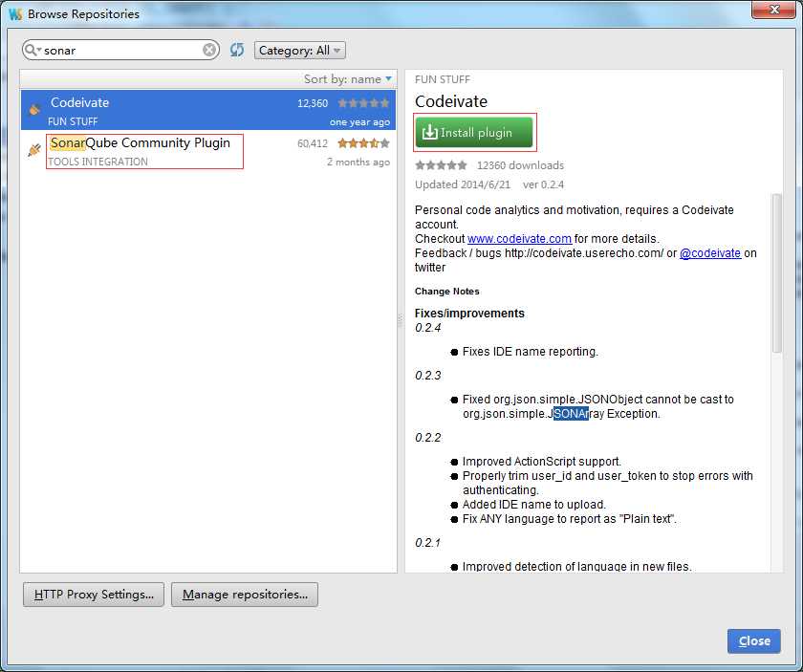
Task: Click the star rating above 12360 downloads
Action: tap(441, 165)
